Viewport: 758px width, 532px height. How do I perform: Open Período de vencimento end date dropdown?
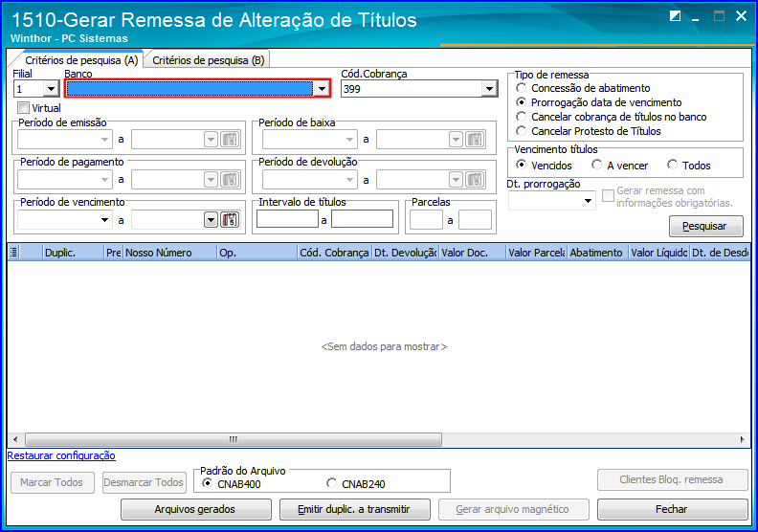point(211,220)
